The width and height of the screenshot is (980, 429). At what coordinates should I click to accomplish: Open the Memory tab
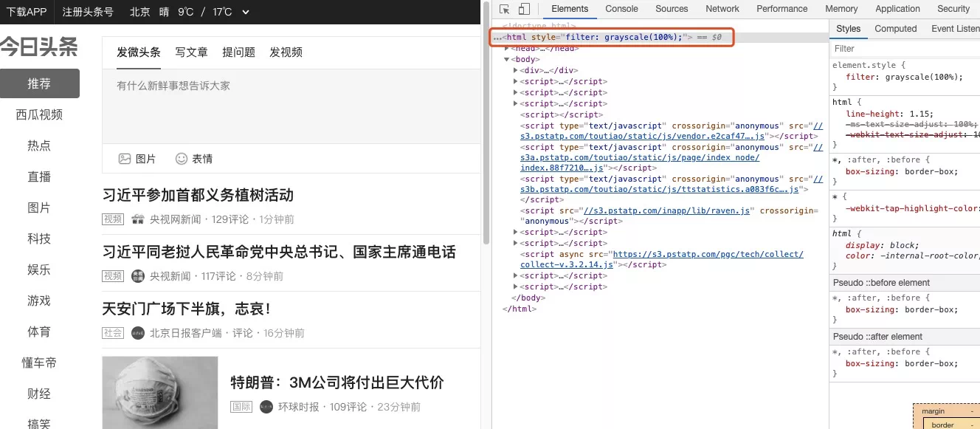tap(841, 9)
